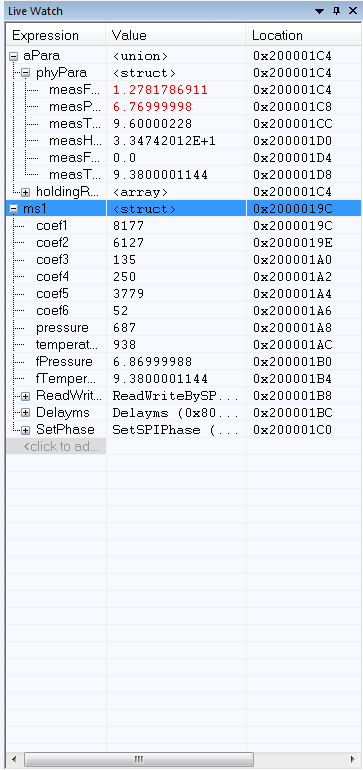Click the Location column header

[304, 35]
